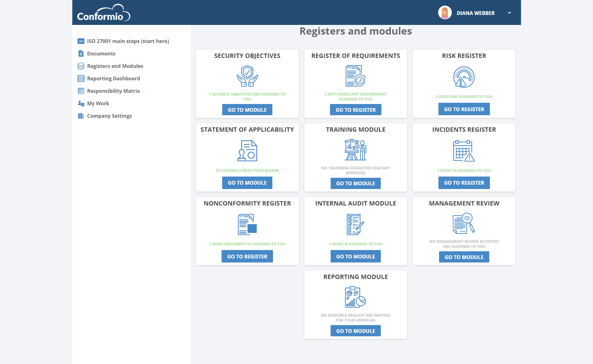Click the Security Objectives shield-in-hands icon

[x=247, y=76]
